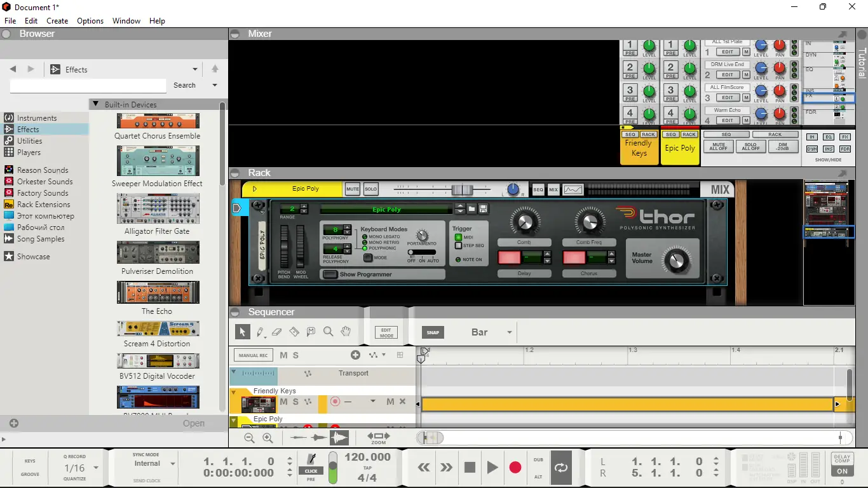The height and width of the screenshot is (488, 868).
Task: Select the Mute tool in Sequencer
Action: [x=311, y=332]
